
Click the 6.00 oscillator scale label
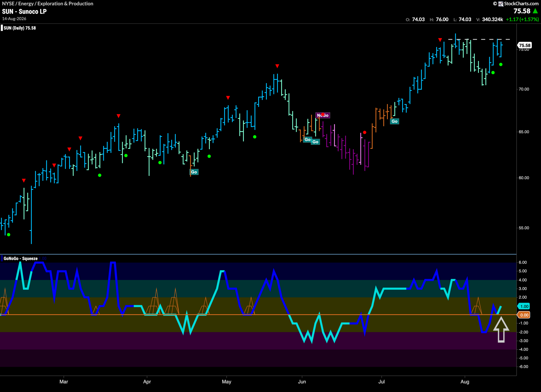523,262
